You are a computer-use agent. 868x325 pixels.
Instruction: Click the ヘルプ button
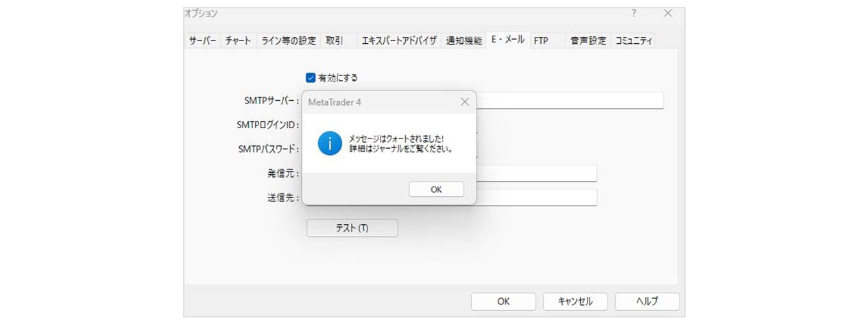point(647,301)
